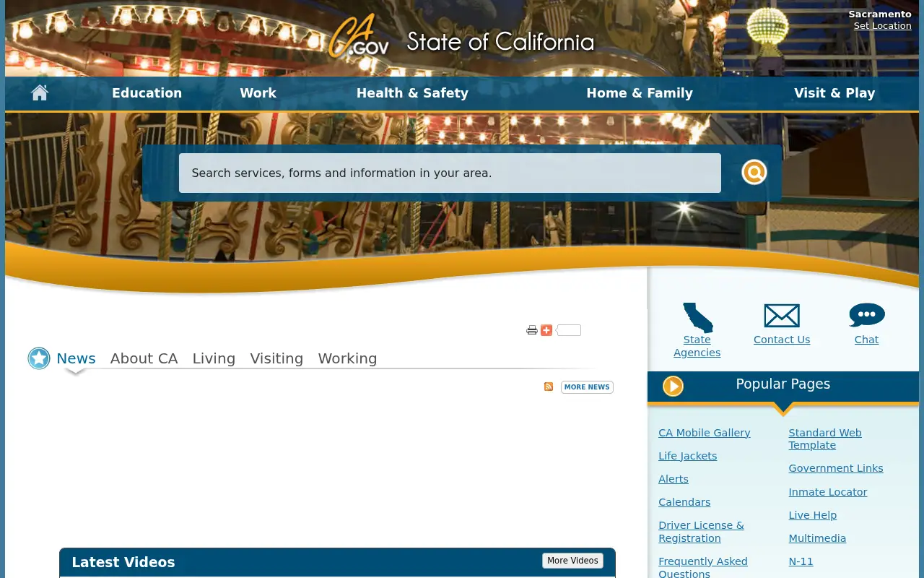Viewport: 924px width, 578px height.
Task: Click the star icon beside News
Action: click(39, 358)
